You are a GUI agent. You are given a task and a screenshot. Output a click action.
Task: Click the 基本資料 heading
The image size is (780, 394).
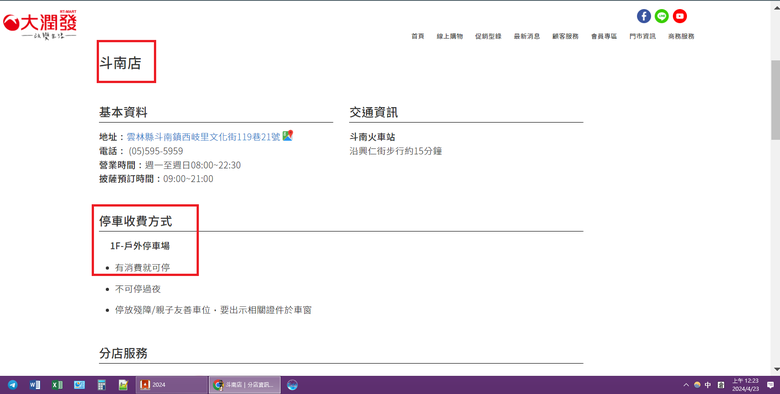coord(123,112)
